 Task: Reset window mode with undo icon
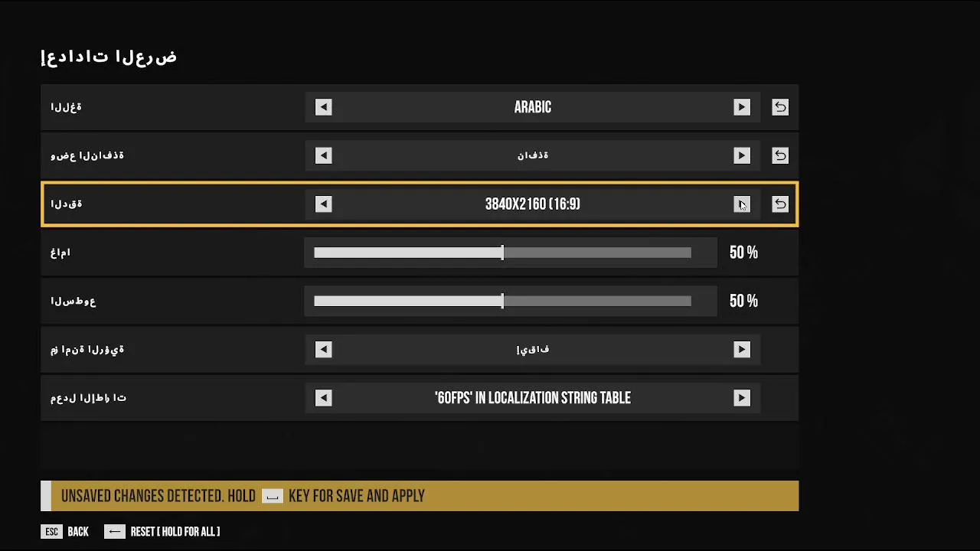coord(779,155)
